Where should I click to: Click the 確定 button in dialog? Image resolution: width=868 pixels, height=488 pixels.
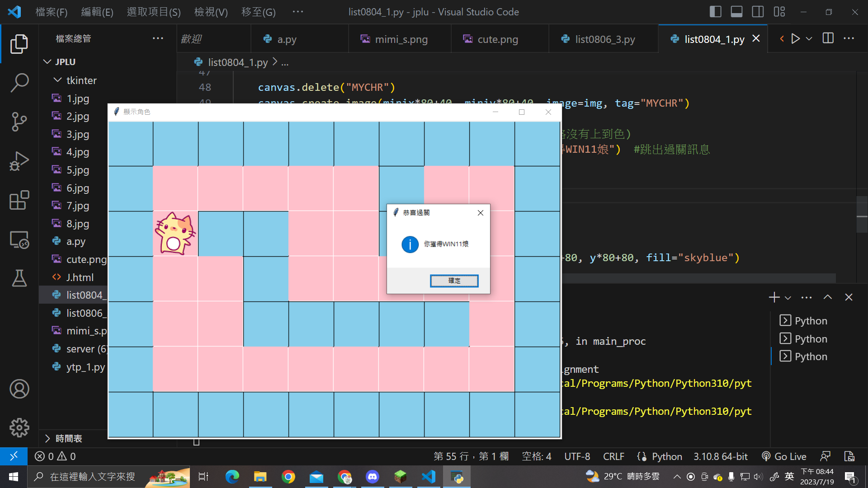tap(454, 281)
